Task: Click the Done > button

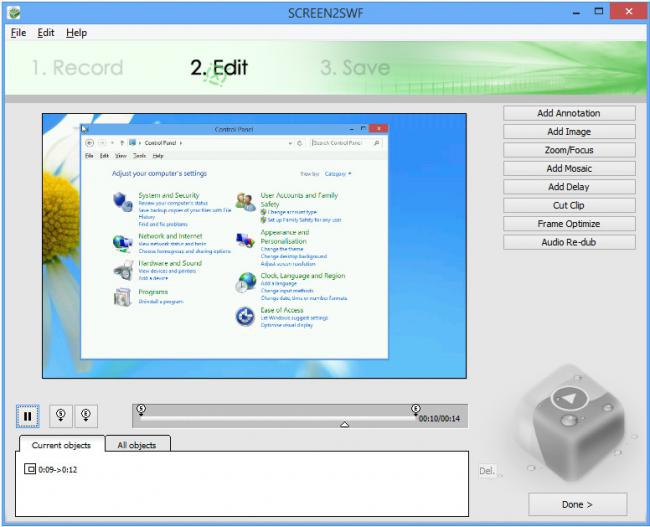Action: pos(577,504)
